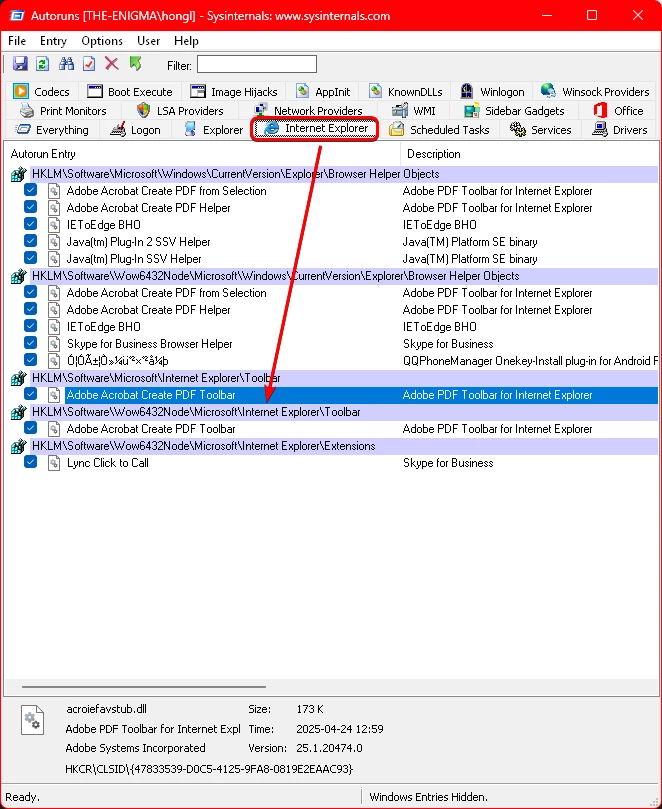Click registry icon of the Extensions key
This screenshot has width=662, height=809.
coord(18,446)
